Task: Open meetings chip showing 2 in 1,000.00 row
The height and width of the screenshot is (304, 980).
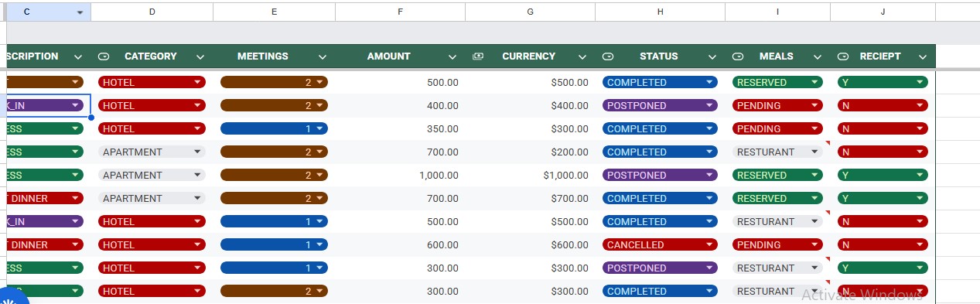Action: pos(274,175)
